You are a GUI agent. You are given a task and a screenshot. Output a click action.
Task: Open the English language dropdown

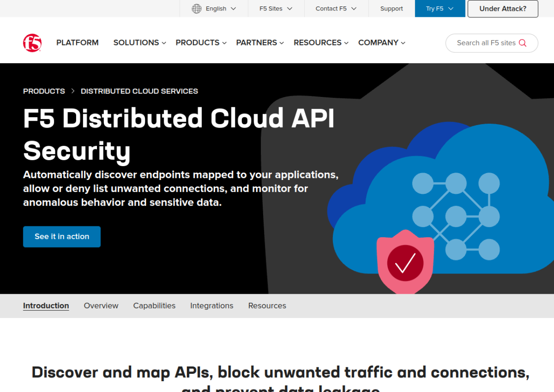pyautogui.click(x=214, y=9)
